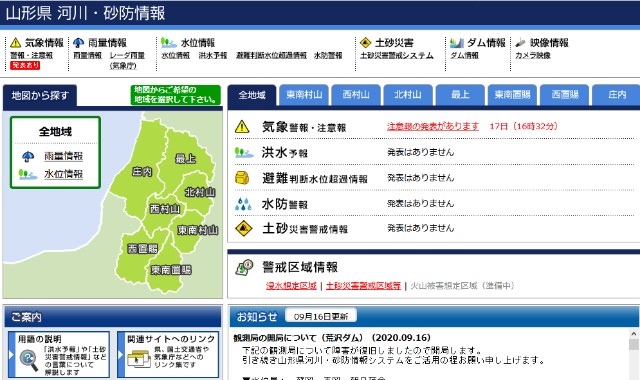Open the 用語の説明 guide box
The height and width of the screenshot is (380, 640).
59,355
